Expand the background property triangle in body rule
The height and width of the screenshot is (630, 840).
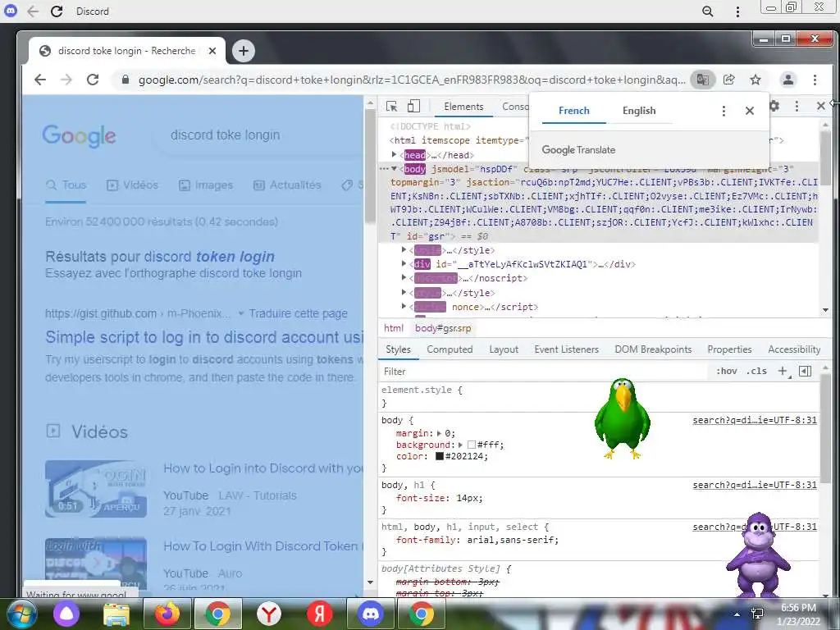pos(460,445)
